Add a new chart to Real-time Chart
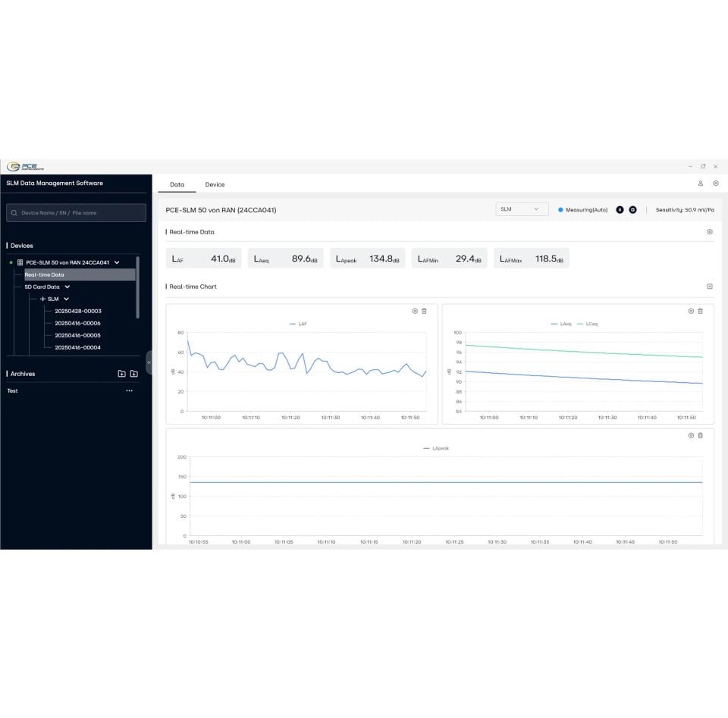The height and width of the screenshot is (718, 728). [709, 287]
